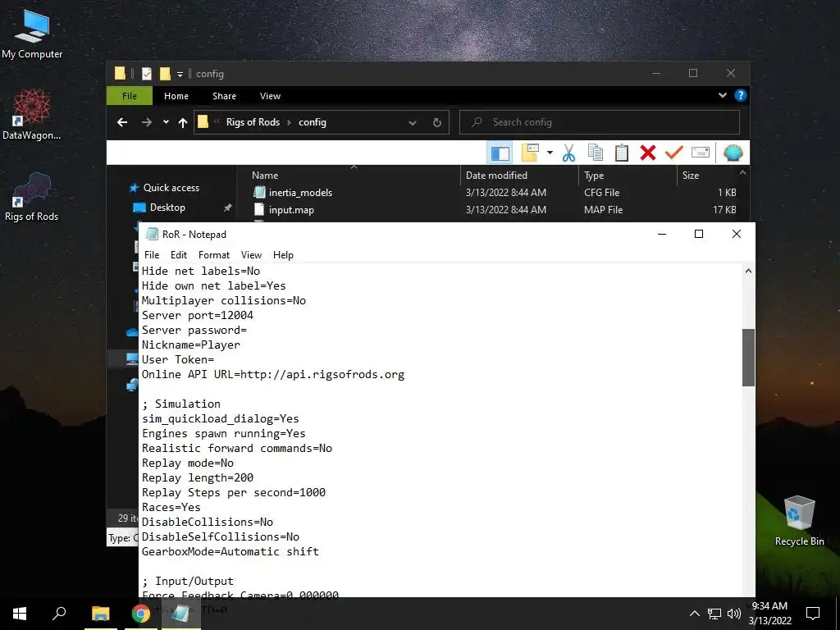This screenshot has width=840, height=630.
Task: Open Notepad's Help menu
Action: point(283,255)
